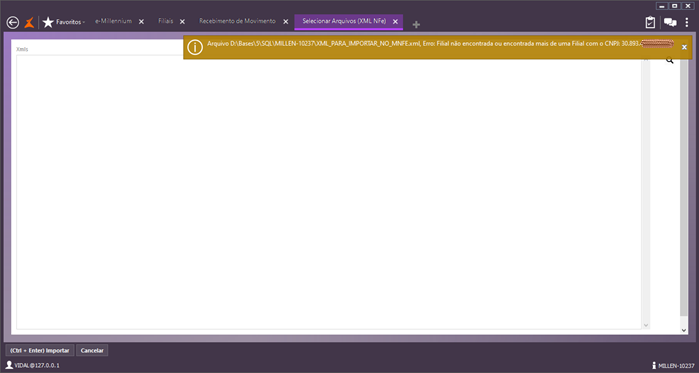Screen dimensions: 699x373
Task: Close the Recebimento de Movimento tab
Action: (286, 22)
